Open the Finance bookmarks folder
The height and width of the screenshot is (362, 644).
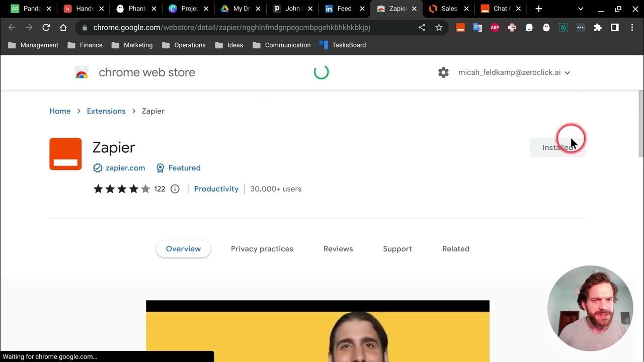coord(85,45)
